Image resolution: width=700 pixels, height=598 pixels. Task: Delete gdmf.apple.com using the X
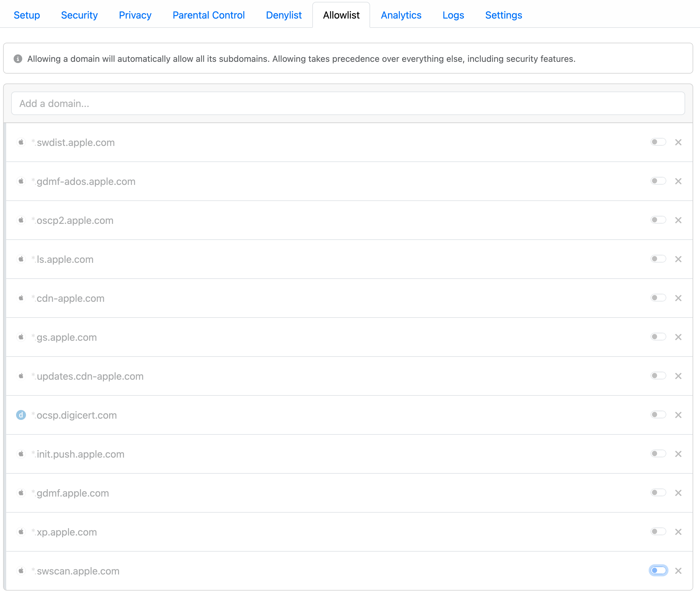pyautogui.click(x=678, y=493)
